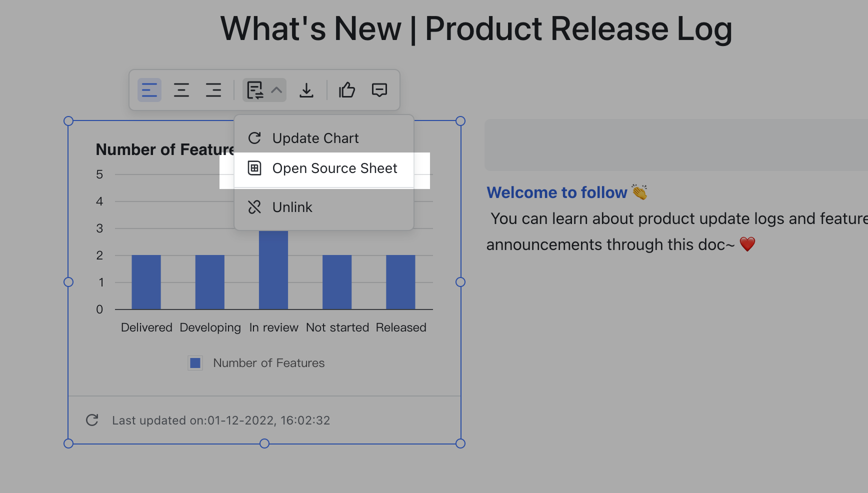The height and width of the screenshot is (493, 868).
Task: Choose Open Source Sheet
Action: [x=334, y=168]
